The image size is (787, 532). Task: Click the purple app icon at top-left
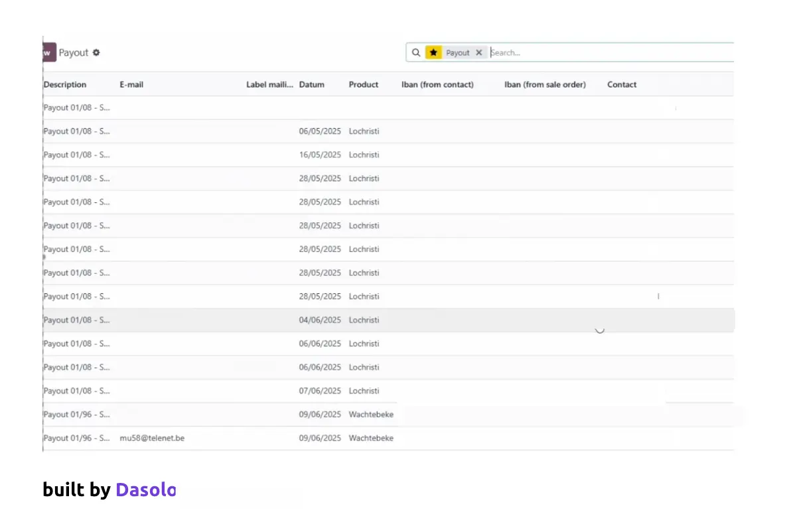pyautogui.click(x=48, y=52)
